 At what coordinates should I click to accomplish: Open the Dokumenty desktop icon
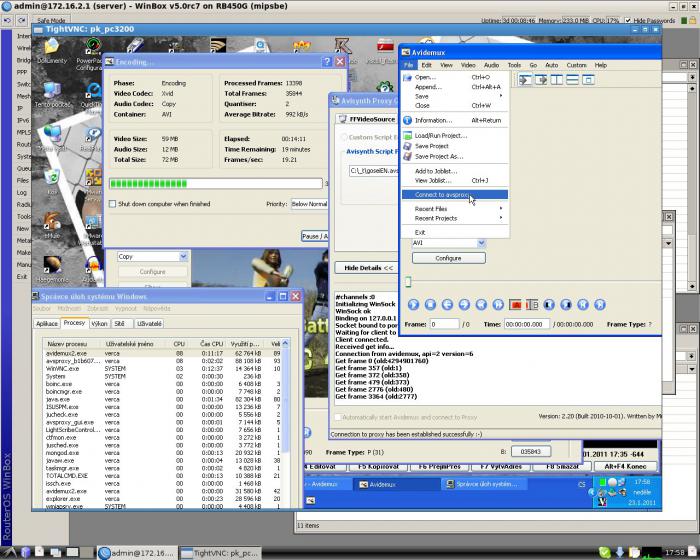pyautogui.click(x=52, y=51)
